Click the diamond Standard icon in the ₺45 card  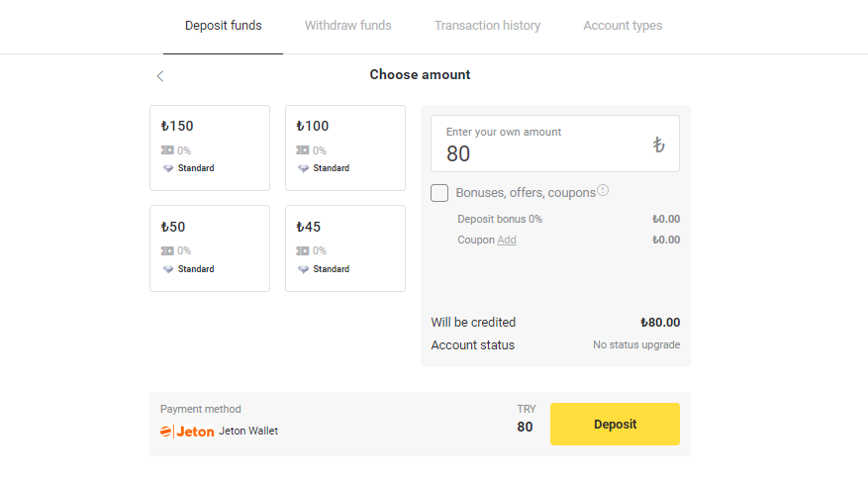[x=303, y=269]
